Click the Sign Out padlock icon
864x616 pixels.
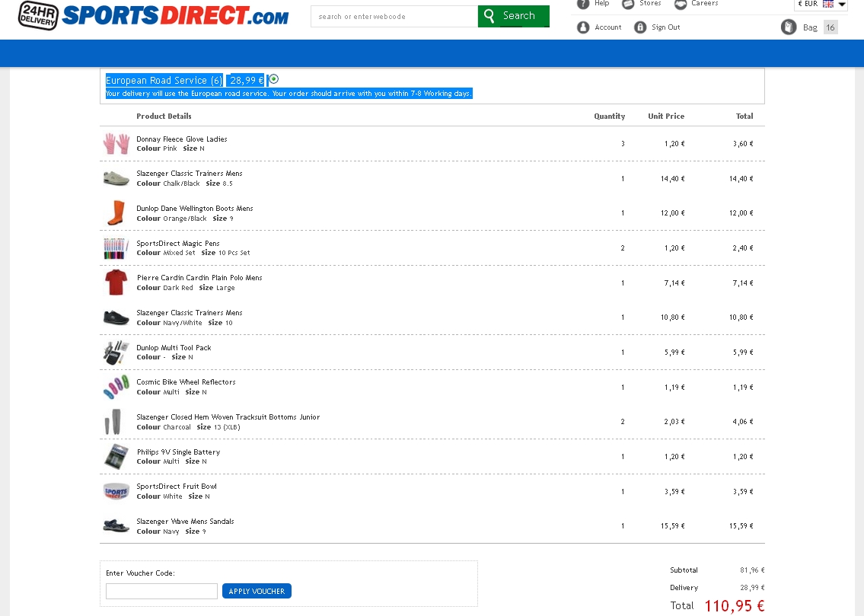pos(640,27)
